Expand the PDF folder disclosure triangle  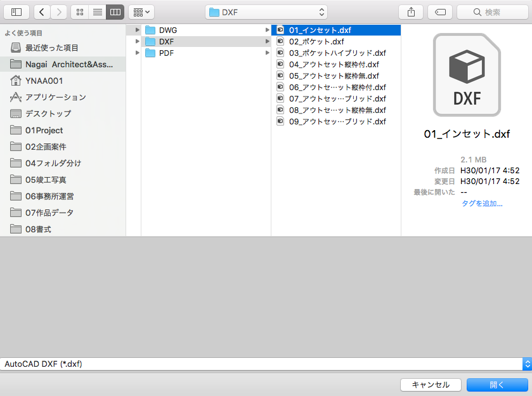point(137,53)
